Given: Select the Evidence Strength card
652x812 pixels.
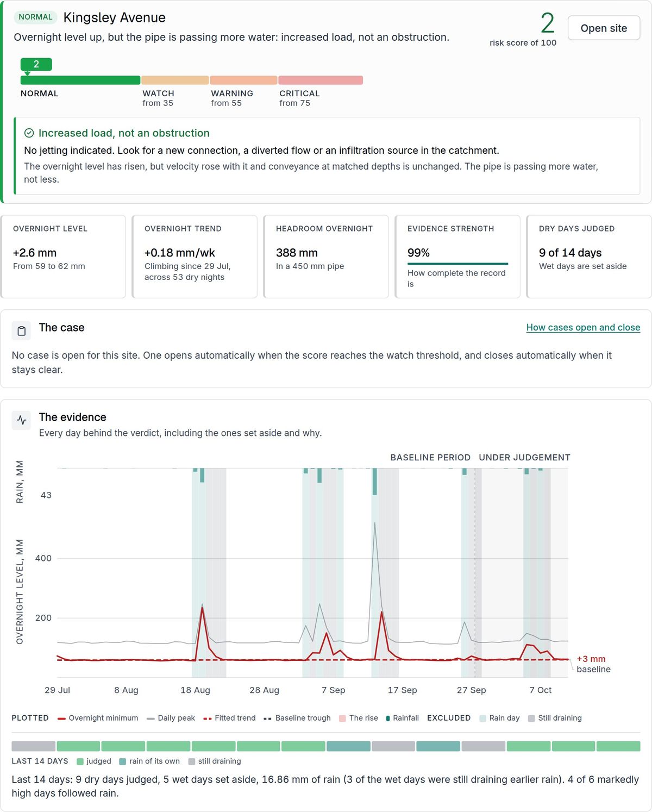Looking at the screenshot, I should click(457, 257).
